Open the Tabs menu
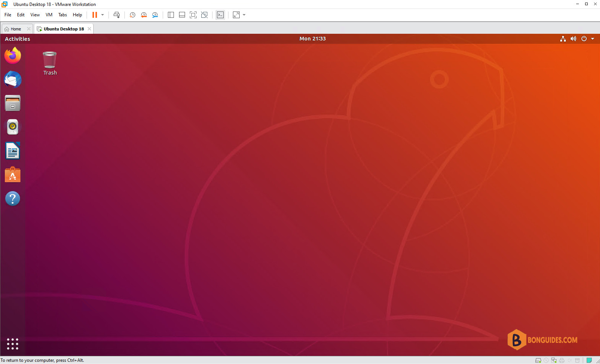600x364 pixels. click(63, 15)
